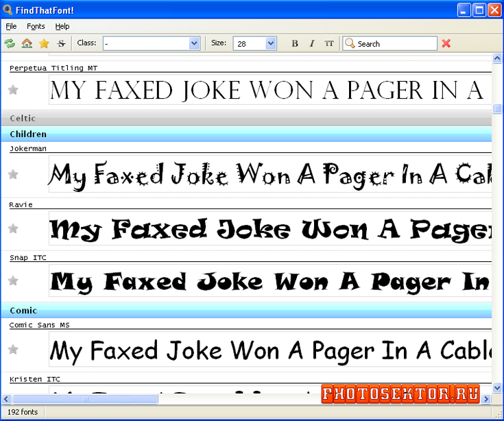Viewport: 504px width, 421px height.
Task: Click the Jokerman preview sample
Action: coord(270,174)
